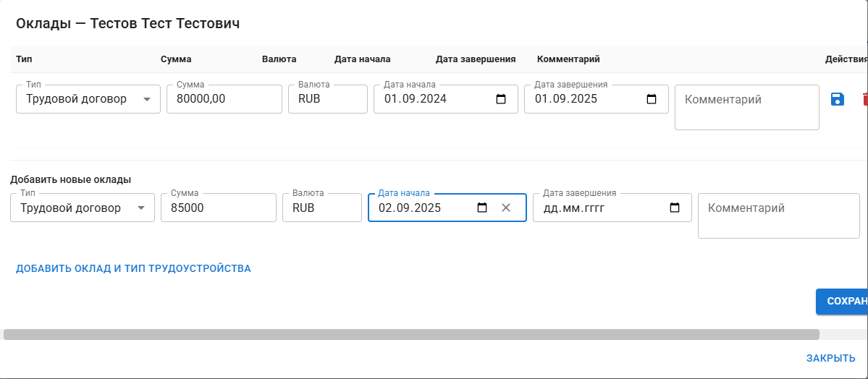Delete the 80000,00 salary row via trash icon

pyautogui.click(x=864, y=99)
